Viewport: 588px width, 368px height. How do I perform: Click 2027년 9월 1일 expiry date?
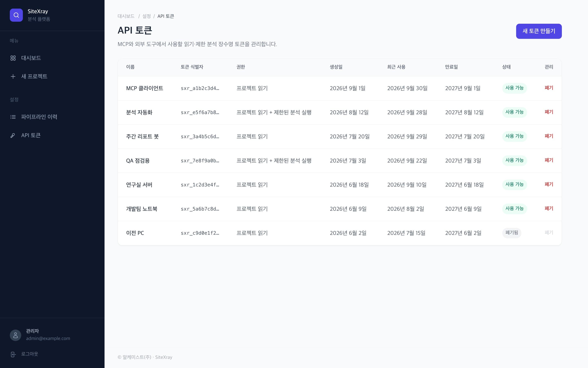(463, 88)
